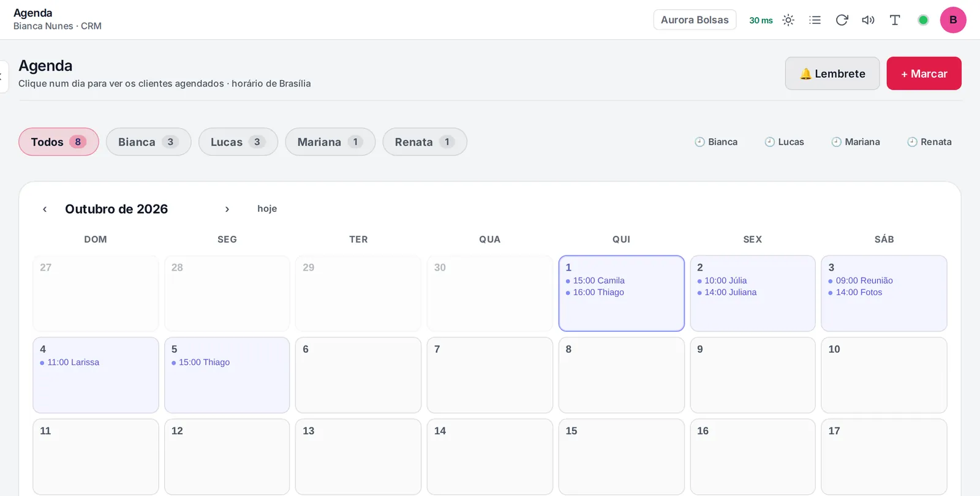Filter agenda by Mariana

click(330, 142)
